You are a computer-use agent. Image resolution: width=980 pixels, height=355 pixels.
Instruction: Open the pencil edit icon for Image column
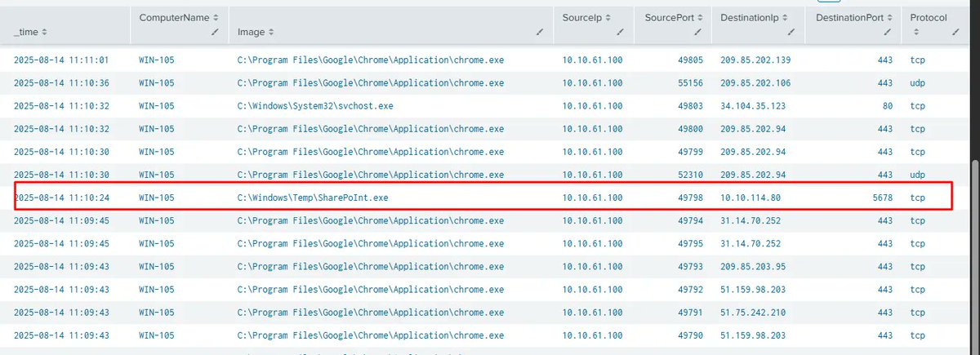539,32
